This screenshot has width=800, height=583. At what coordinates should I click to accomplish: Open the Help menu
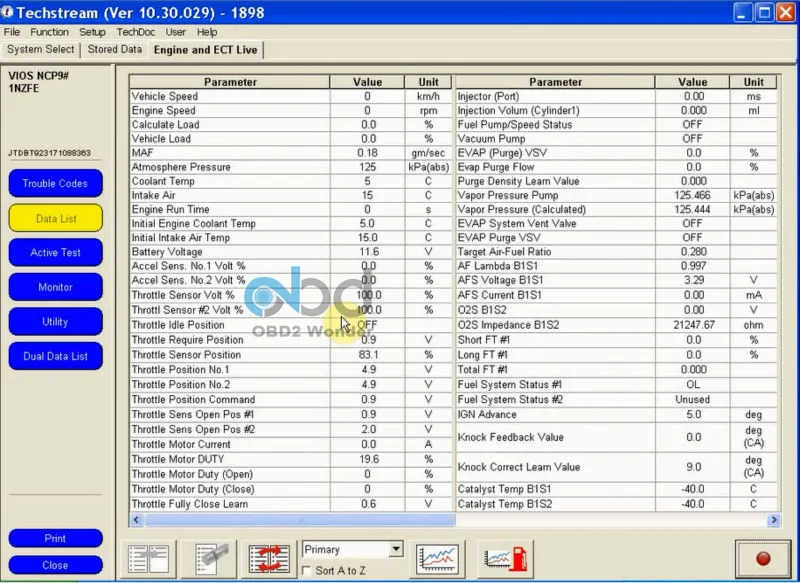coord(207,32)
